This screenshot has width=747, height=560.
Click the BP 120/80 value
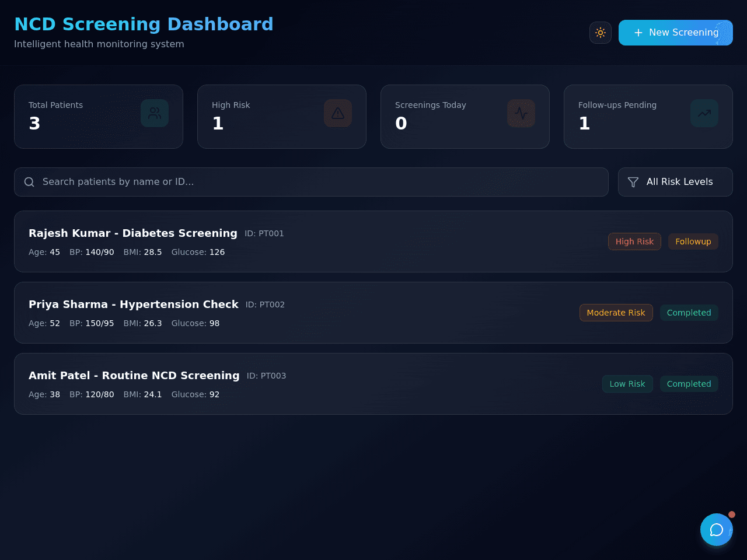point(100,394)
